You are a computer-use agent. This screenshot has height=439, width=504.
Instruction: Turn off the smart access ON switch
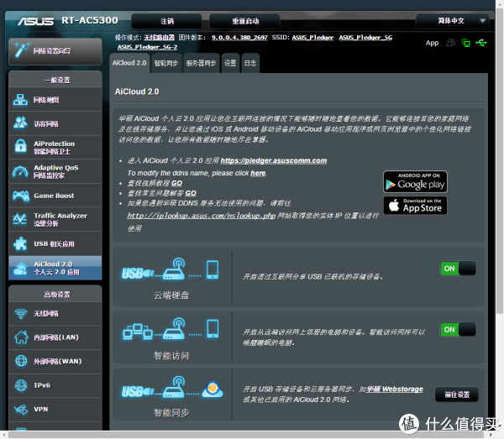pos(458,330)
